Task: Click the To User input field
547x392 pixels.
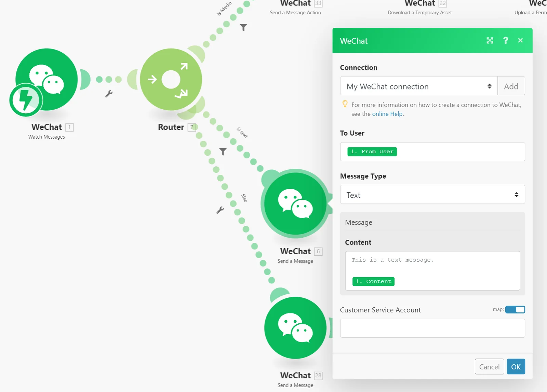Action: point(432,152)
